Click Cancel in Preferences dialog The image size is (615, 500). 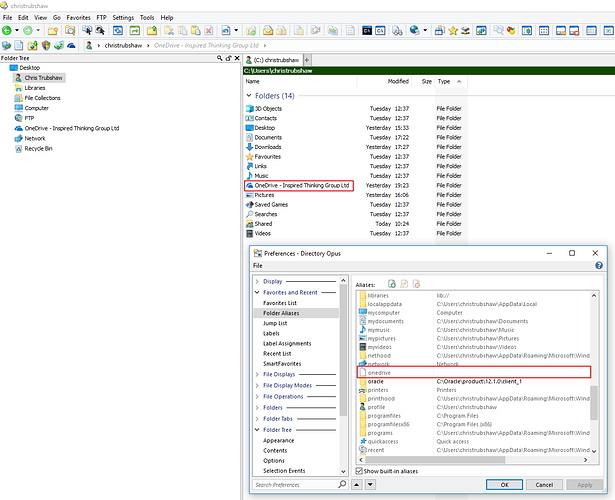click(544, 485)
